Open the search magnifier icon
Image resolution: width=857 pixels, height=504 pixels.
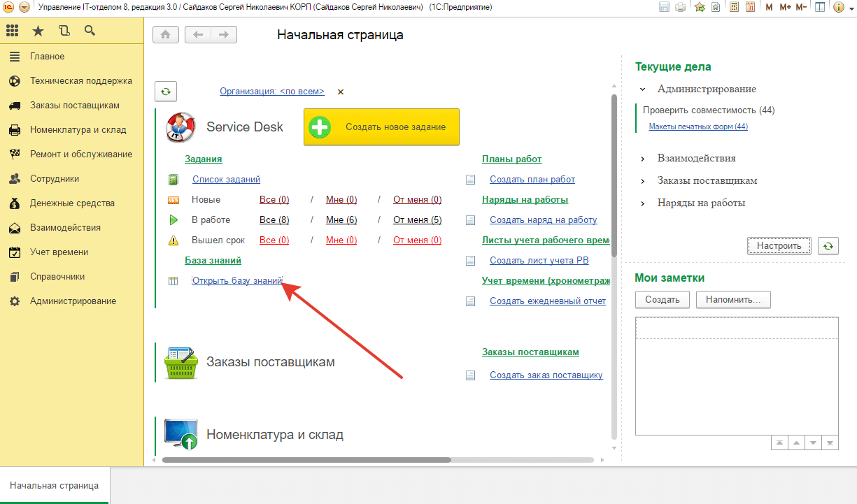coord(90,31)
